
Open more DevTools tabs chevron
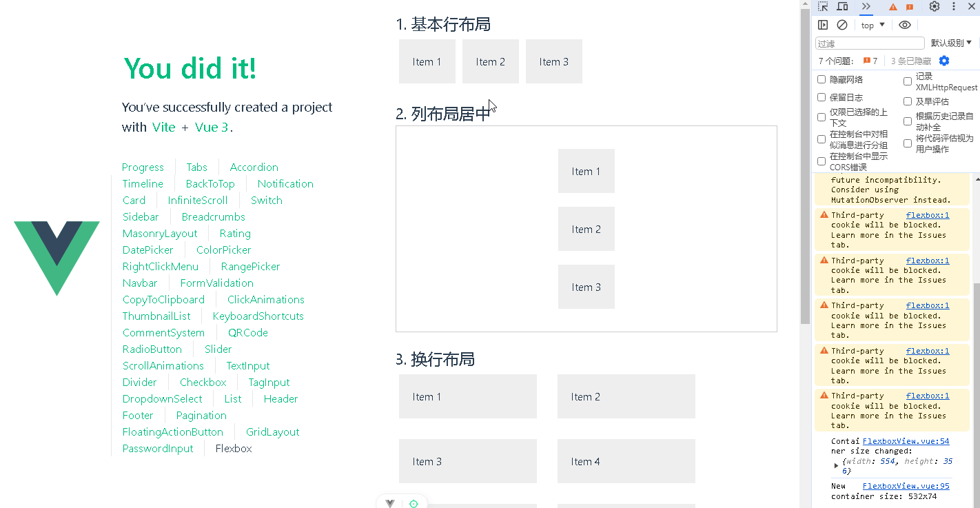pyautogui.click(x=866, y=7)
